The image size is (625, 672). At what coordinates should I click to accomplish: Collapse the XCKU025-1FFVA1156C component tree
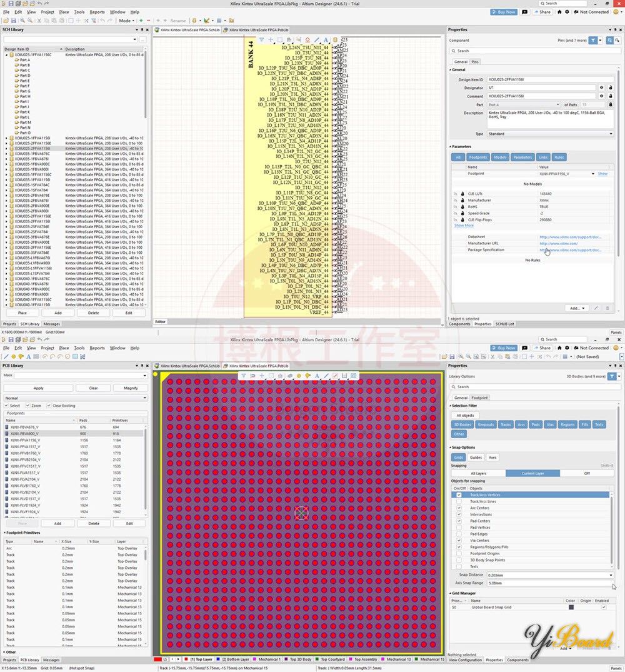pos(5,54)
